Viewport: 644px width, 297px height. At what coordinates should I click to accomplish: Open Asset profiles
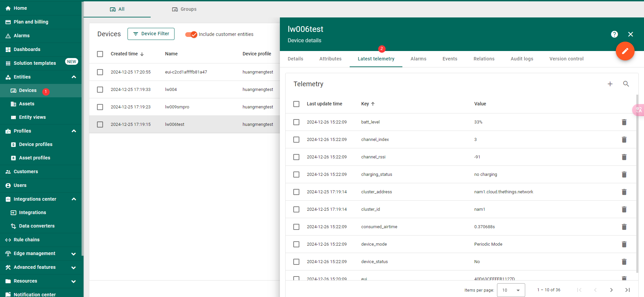[x=41, y=158]
